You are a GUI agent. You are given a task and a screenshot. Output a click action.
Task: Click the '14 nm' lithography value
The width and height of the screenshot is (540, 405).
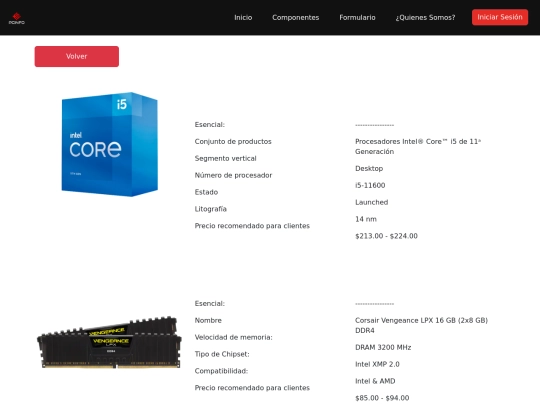coord(366,219)
